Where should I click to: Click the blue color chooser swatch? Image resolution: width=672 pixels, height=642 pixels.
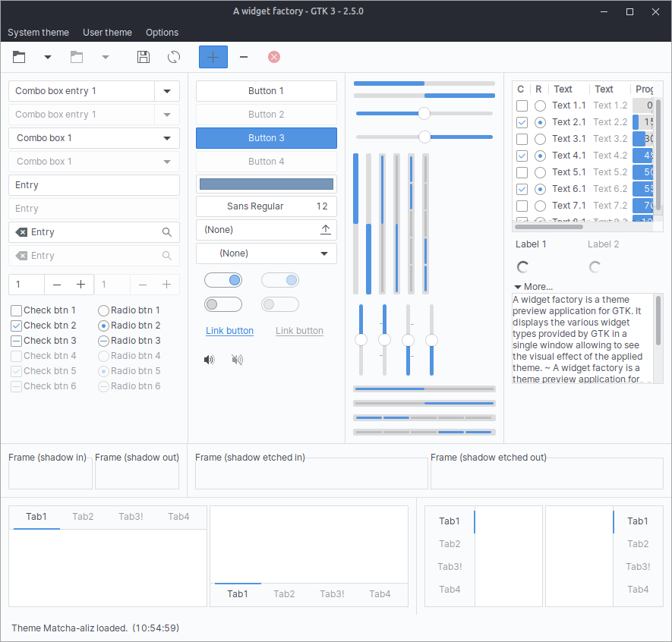[266, 184]
